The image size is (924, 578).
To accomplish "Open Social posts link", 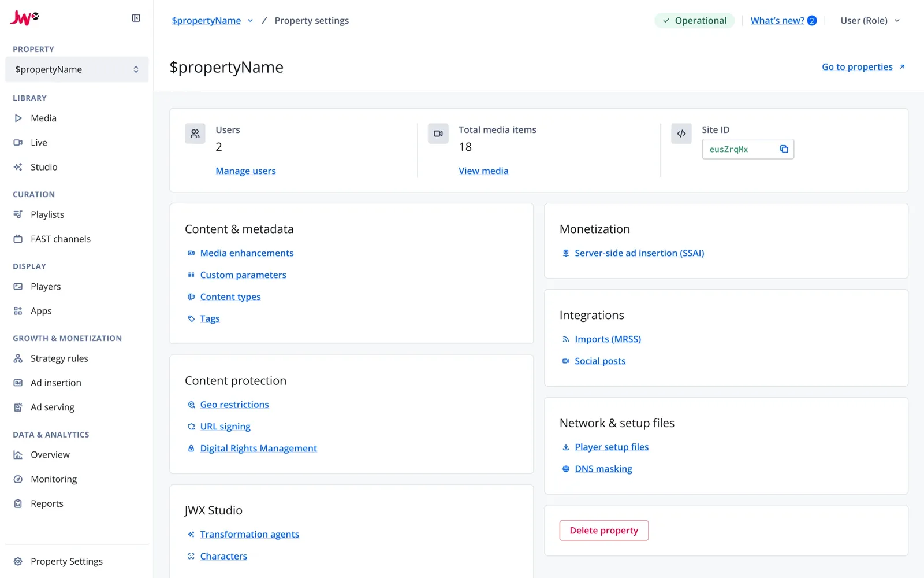I will (x=600, y=361).
